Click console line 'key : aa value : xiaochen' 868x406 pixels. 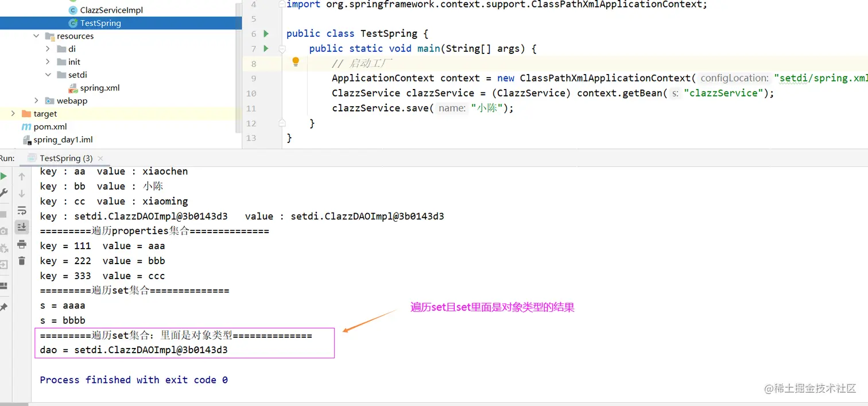tap(114, 171)
